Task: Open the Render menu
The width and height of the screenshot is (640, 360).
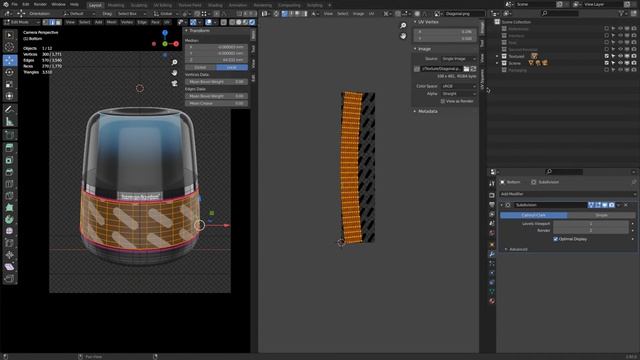Action: click(x=40, y=4)
